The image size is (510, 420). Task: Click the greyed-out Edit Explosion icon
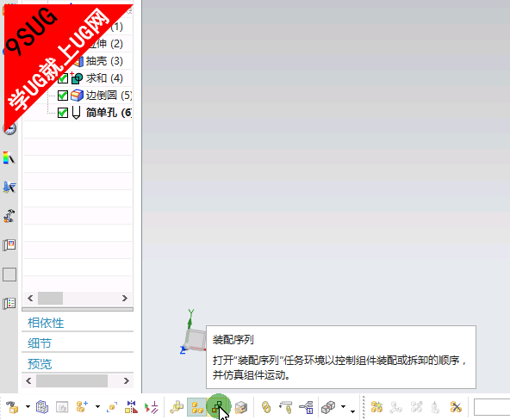click(396, 407)
